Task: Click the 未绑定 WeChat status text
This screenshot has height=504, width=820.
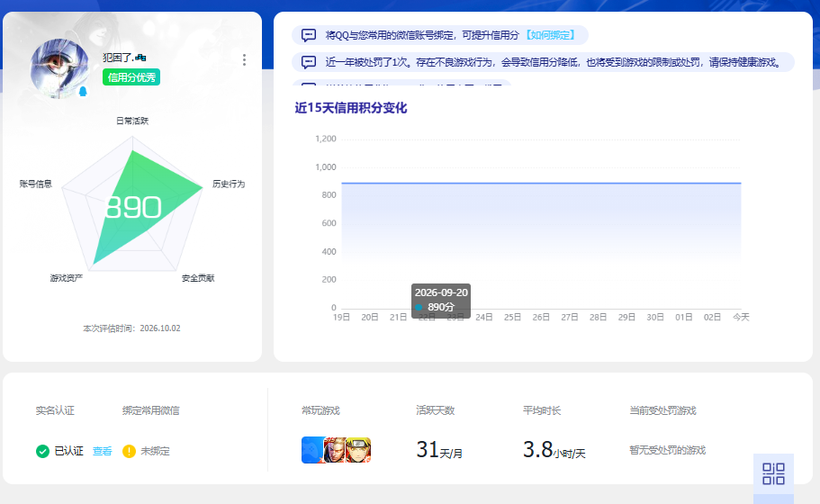Action: (156, 451)
